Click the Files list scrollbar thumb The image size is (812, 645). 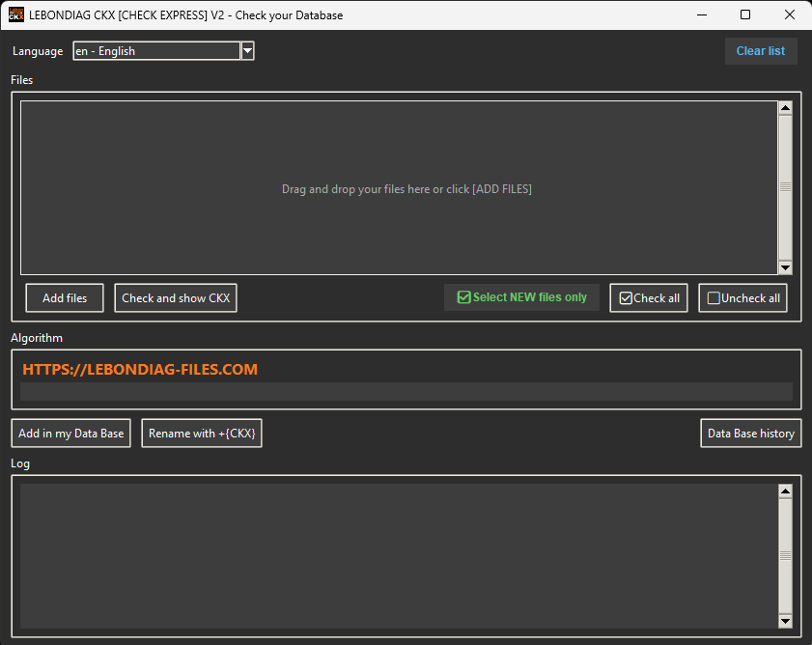click(x=785, y=187)
